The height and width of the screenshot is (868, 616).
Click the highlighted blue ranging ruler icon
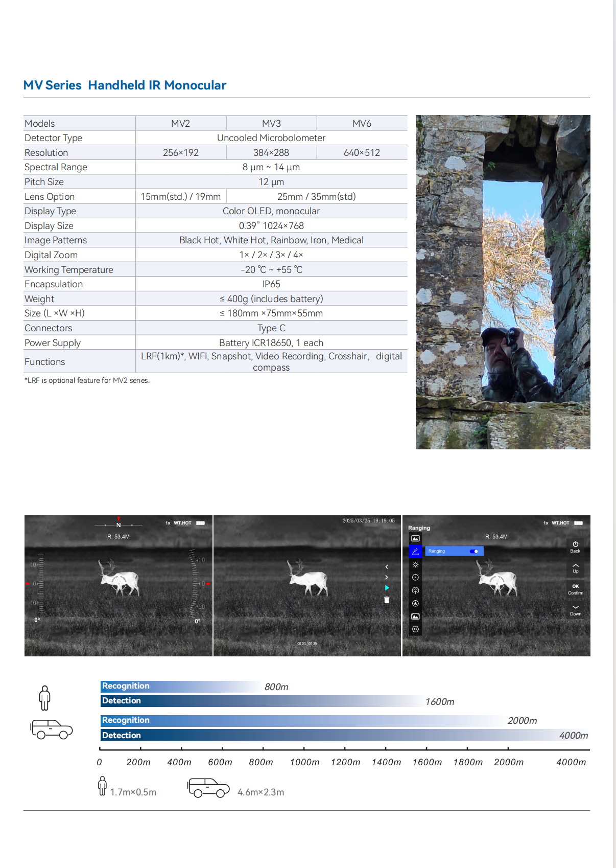pyautogui.click(x=415, y=551)
